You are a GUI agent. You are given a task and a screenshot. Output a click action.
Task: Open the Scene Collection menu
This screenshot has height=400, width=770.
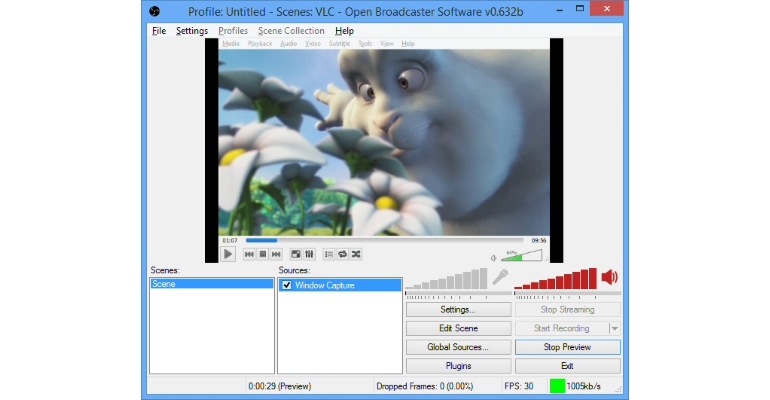click(x=291, y=31)
